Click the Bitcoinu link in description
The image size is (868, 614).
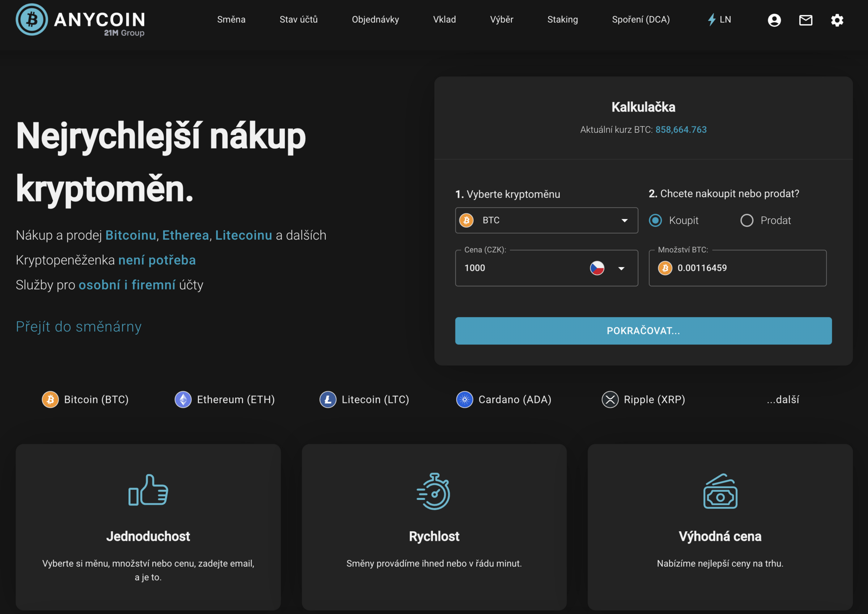[131, 235]
